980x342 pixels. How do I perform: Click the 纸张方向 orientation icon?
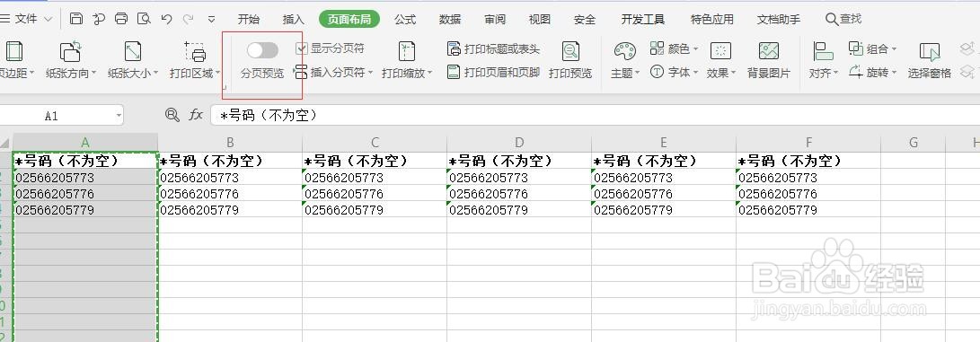(71, 51)
